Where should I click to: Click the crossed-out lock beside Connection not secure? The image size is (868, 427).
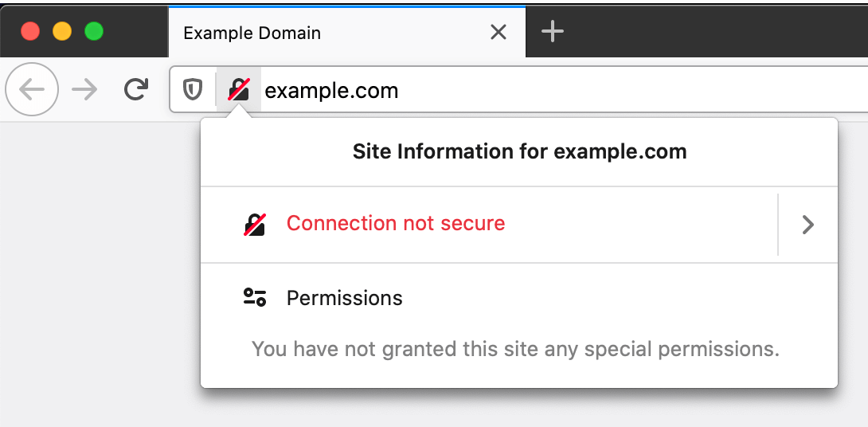255,224
